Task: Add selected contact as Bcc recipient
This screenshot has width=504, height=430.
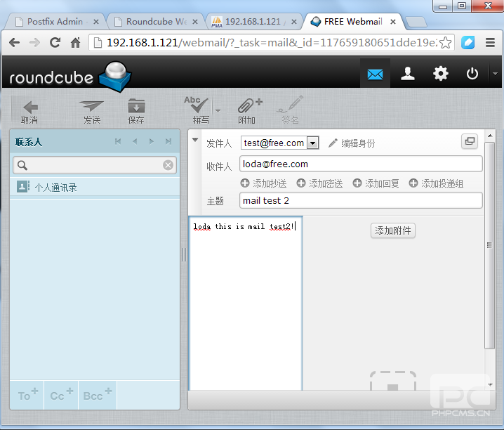Action: (98, 395)
